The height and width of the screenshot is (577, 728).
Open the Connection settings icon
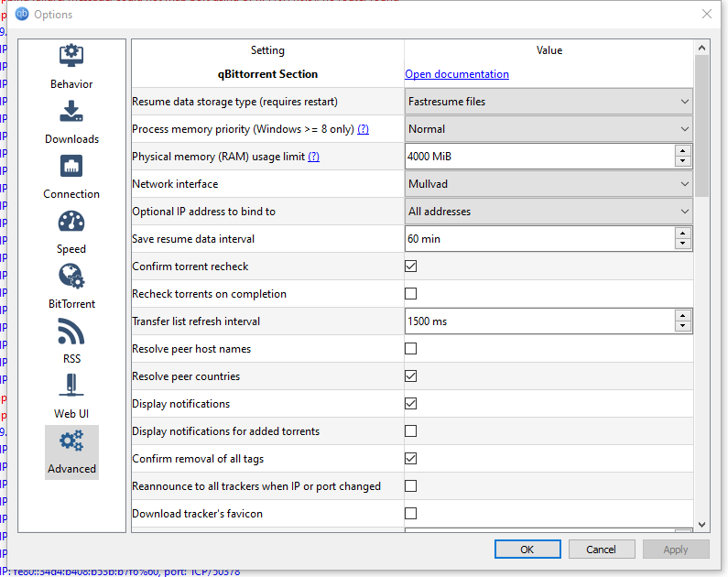click(71, 166)
